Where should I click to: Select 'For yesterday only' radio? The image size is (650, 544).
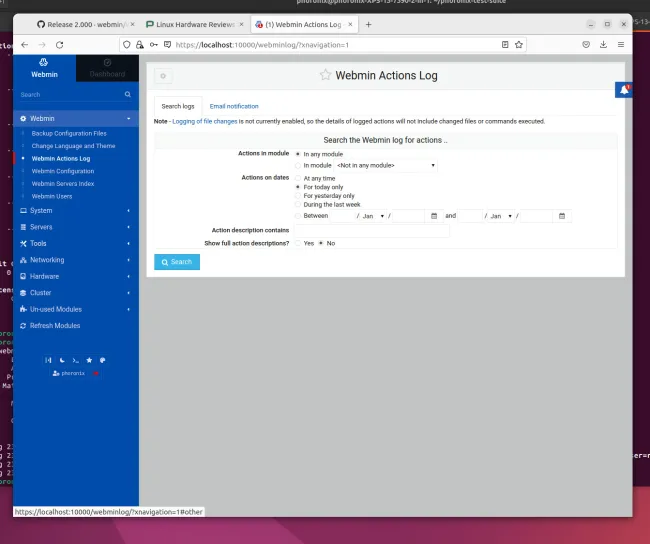coord(298,196)
